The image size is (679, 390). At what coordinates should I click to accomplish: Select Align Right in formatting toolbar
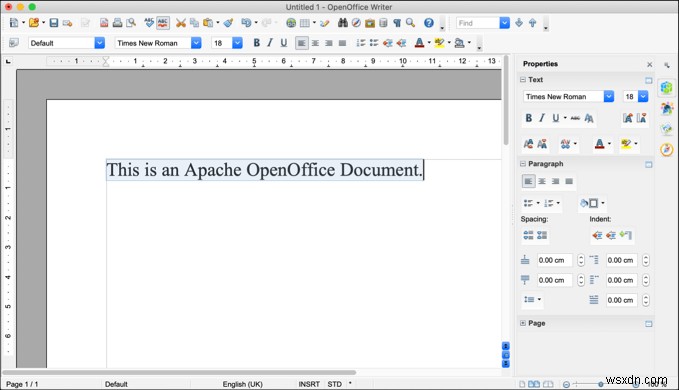pyautogui.click(x=329, y=42)
